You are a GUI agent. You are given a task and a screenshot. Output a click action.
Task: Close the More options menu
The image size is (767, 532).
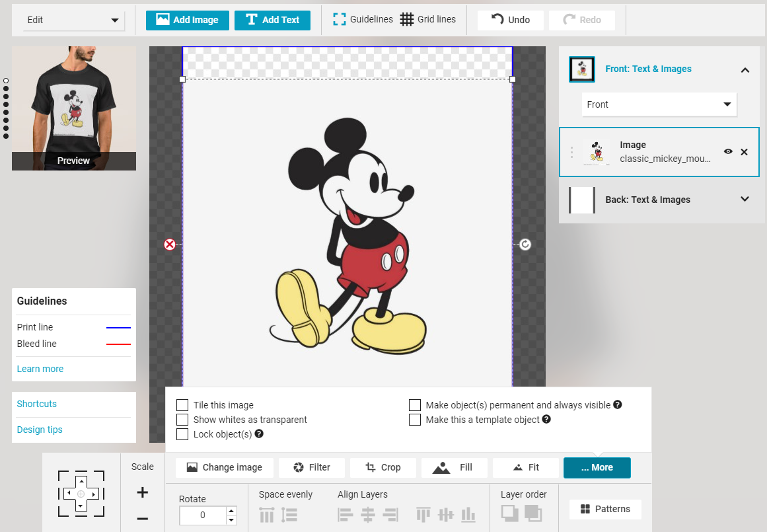(597, 467)
